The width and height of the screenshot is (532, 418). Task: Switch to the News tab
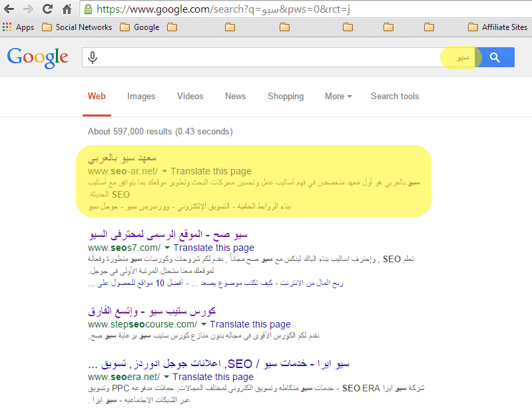(236, 97)
